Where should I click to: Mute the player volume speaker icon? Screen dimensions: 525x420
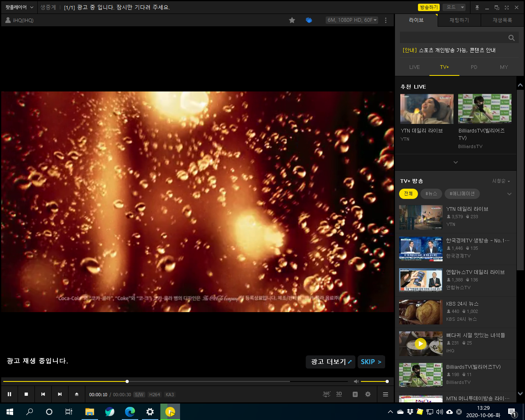tap(356, 381)
